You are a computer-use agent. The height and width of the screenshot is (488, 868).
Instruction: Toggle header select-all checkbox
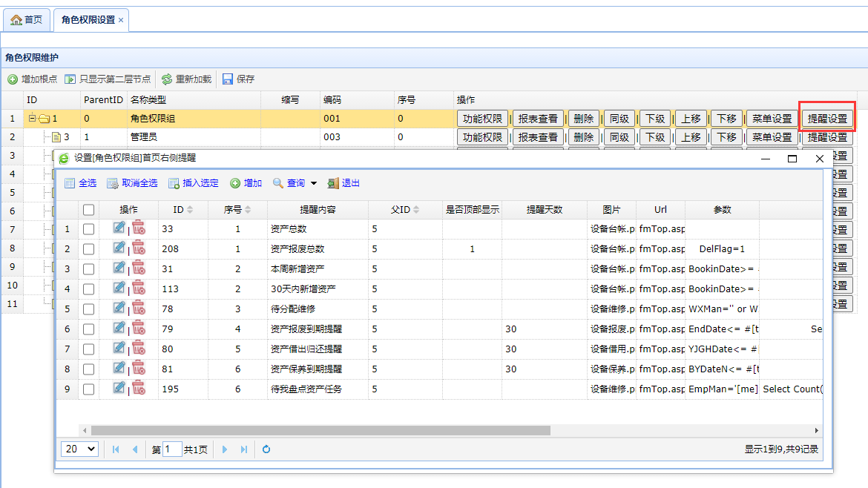[x=88, y=210]
